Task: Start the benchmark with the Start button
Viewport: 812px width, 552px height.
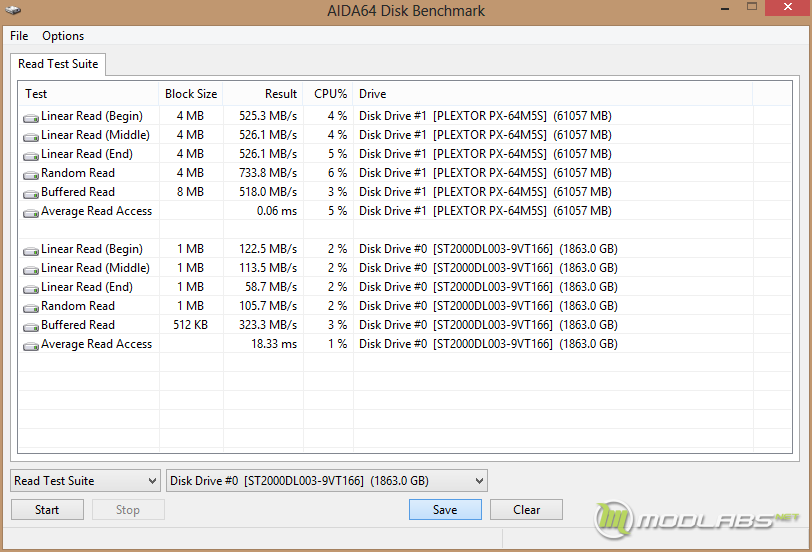Action: [x=47, y=510]
